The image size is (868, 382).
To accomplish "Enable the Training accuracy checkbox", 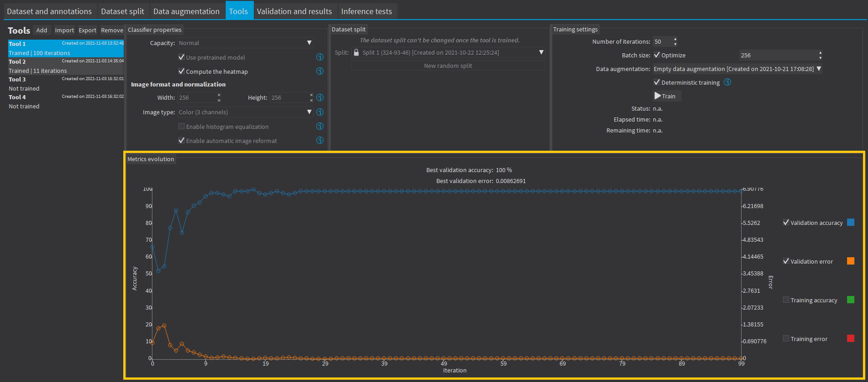I will [786, 300].
